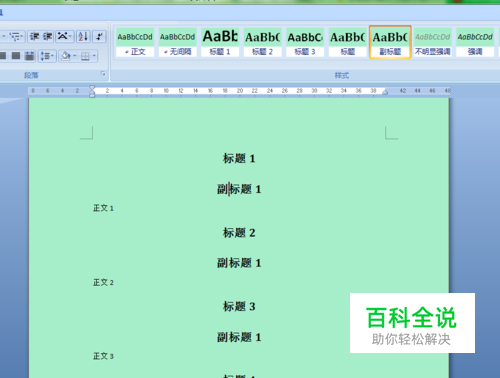This screenshot has width=500, height=378.
Task: Click the borders icon
Action: [85, 56]
